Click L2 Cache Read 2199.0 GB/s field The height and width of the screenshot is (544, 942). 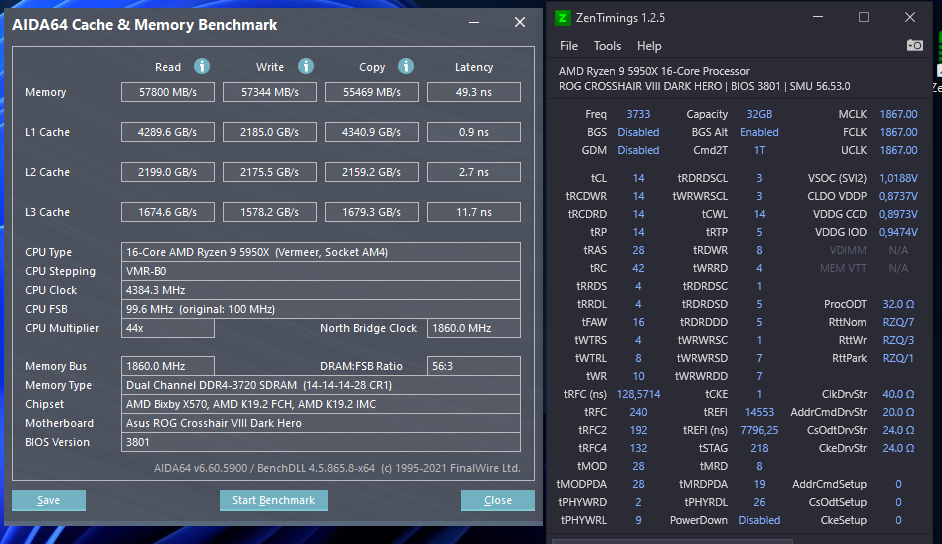pyautogui.click(x=168, y=172)
